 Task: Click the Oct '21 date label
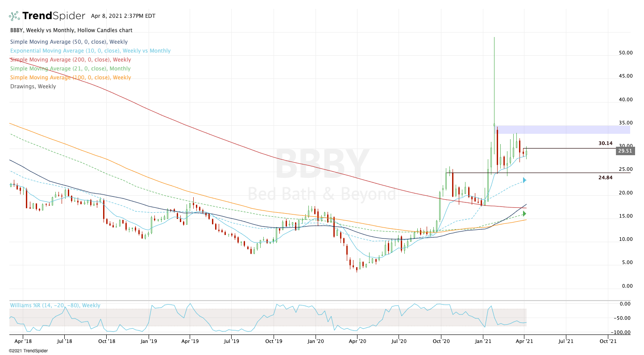[608, 341]
